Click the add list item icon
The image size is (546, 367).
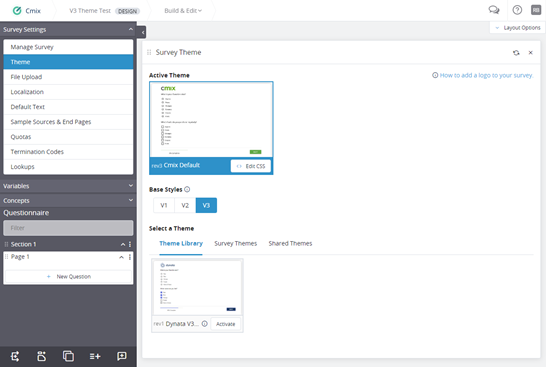[x=95, y=356]
